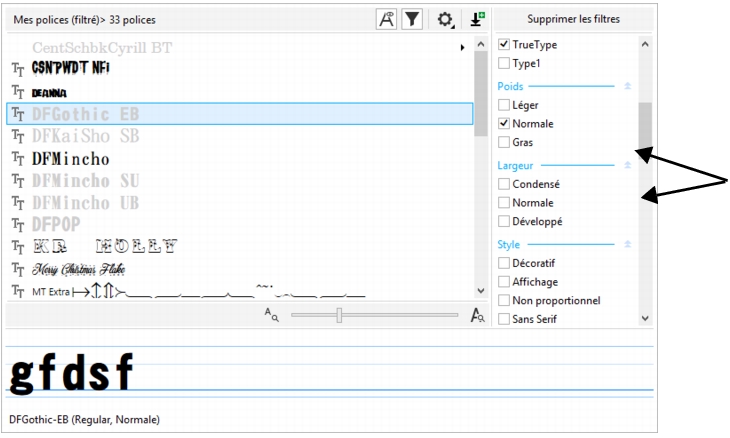Click the TrueType icon beside DFMincho
This screenshot has height=438, width=730.
17,158
